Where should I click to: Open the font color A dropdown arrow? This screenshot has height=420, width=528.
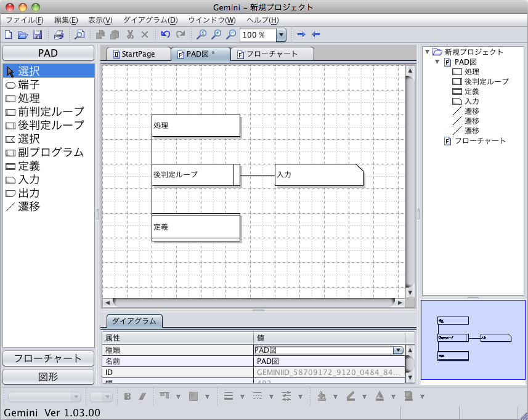pyautogui.click(x=393, y=397)
